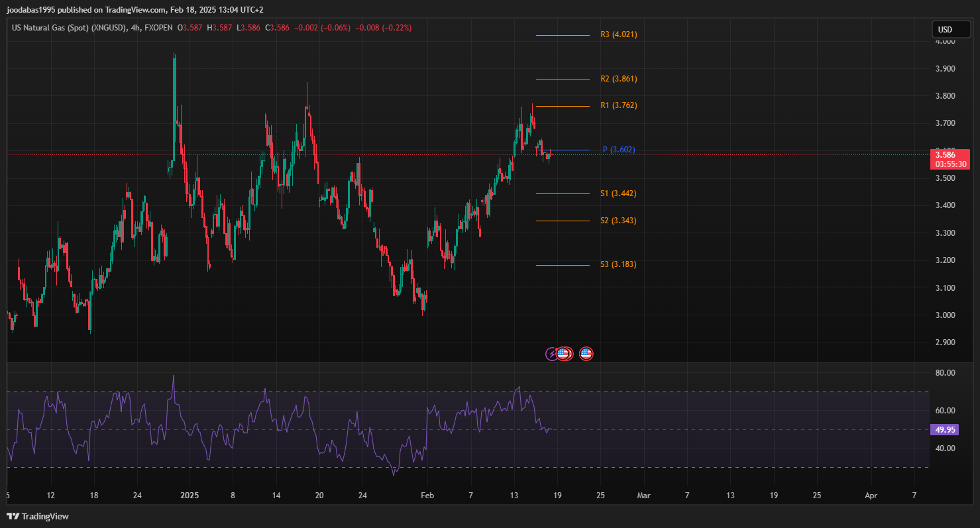This screenshot has height=528, width=980.
Task: Open the rightmost US flag economic event
Action: tap(586, 354)
